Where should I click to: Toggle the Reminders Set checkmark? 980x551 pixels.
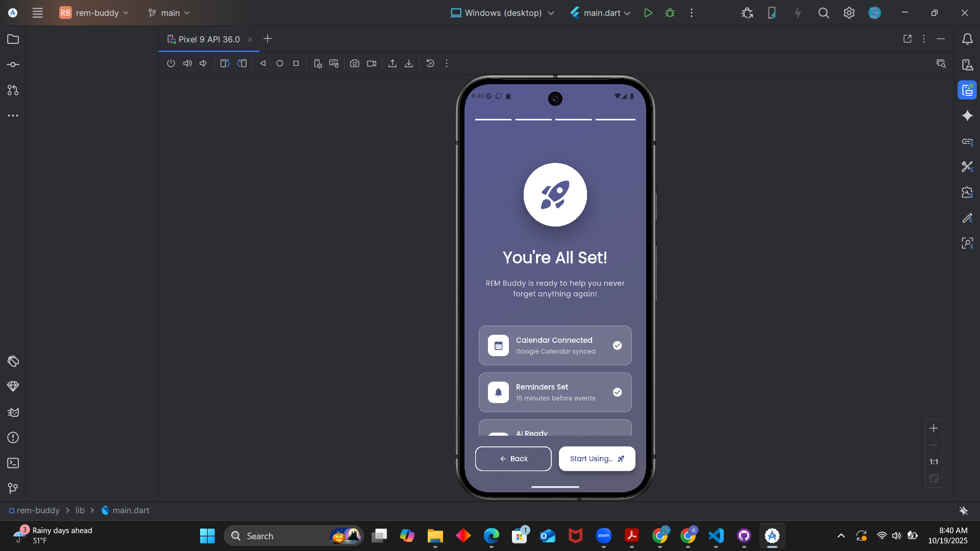coord(617,392)
